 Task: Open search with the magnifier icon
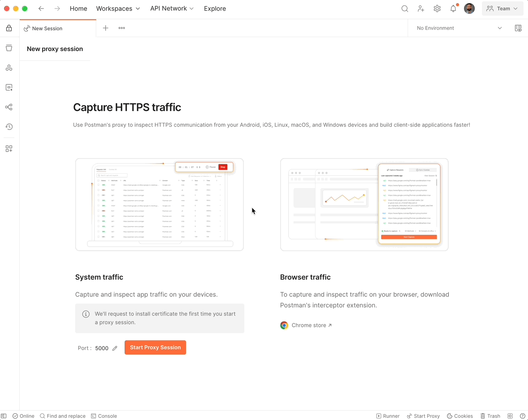click(x=405, y=8)
